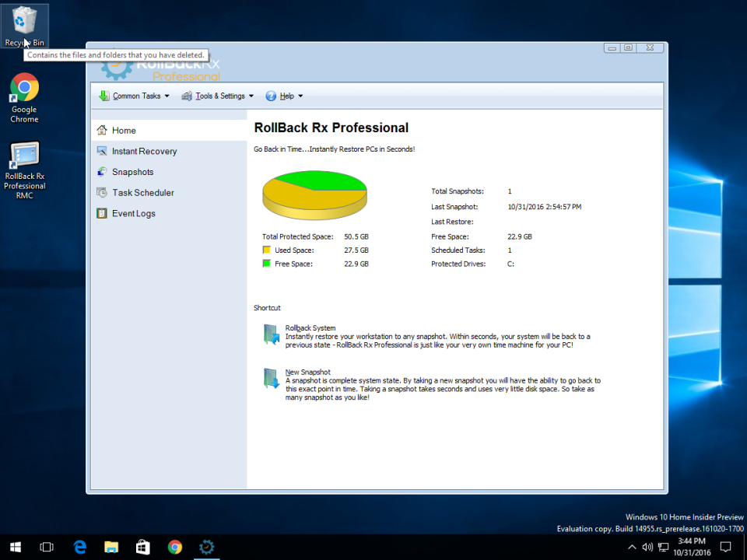Open the Help dropdown menu
This screenshot has height=560, width=747.
[285, 96]
